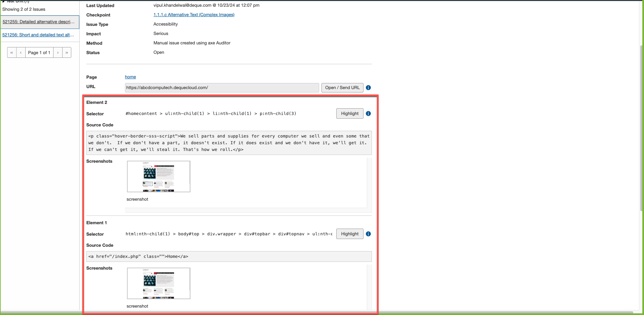Click the Page 1 of 1 indicator
Viewport: 644px width, 315px height.
pyautogui.click(x=39, y=53)
